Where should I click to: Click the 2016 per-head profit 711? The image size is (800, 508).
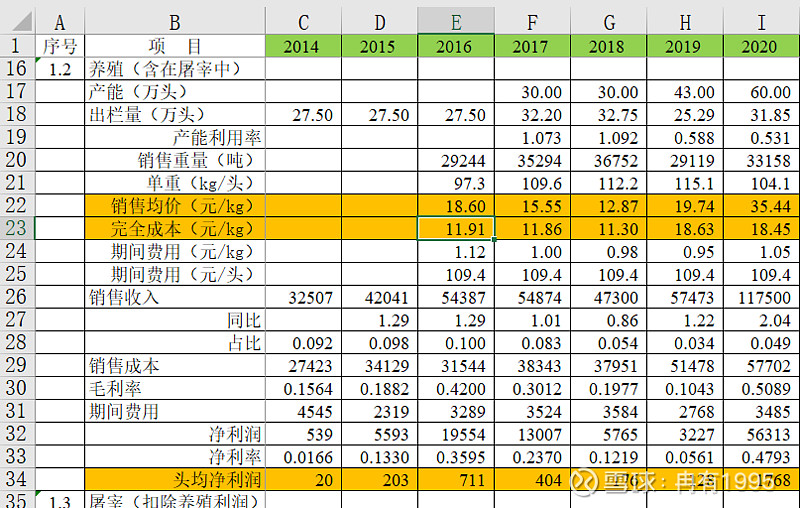[x=456, y=479]
